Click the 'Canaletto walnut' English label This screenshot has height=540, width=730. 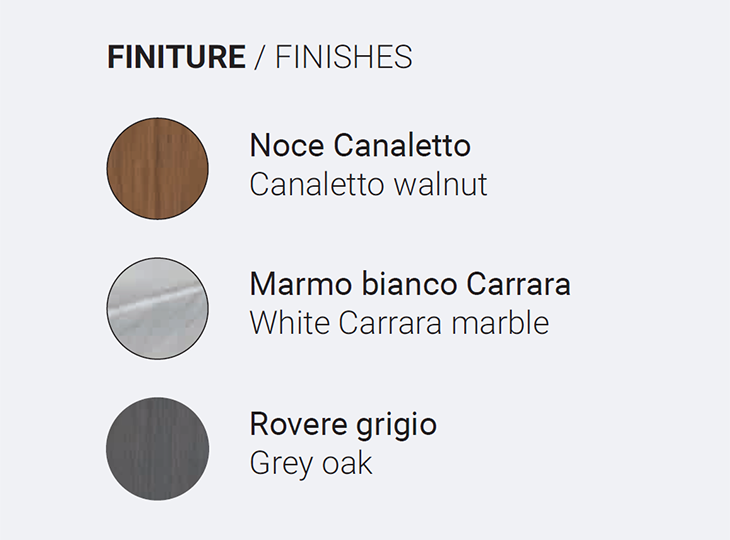click(368, 184)
